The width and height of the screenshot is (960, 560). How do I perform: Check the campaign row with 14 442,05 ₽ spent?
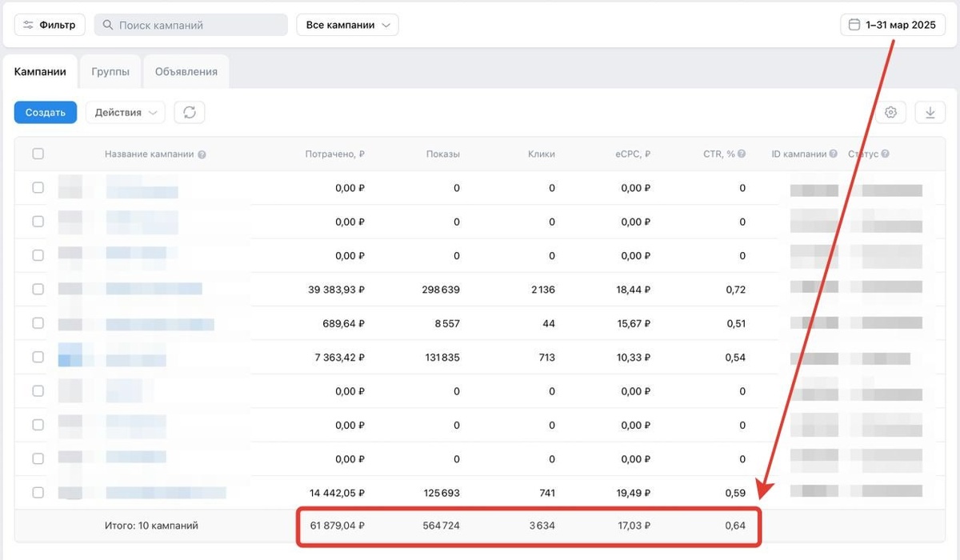(38, 492)
